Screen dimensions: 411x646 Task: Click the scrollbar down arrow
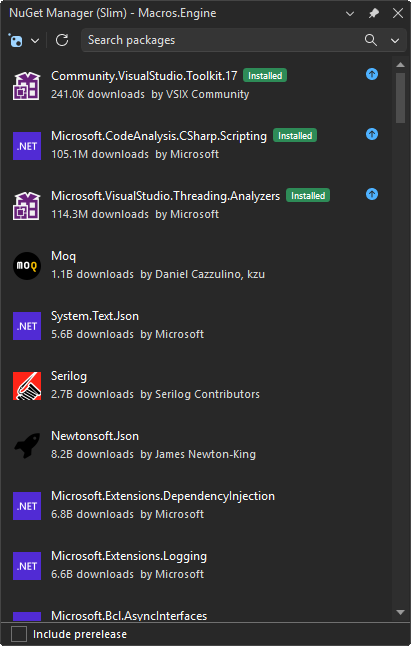pos(400,613)
